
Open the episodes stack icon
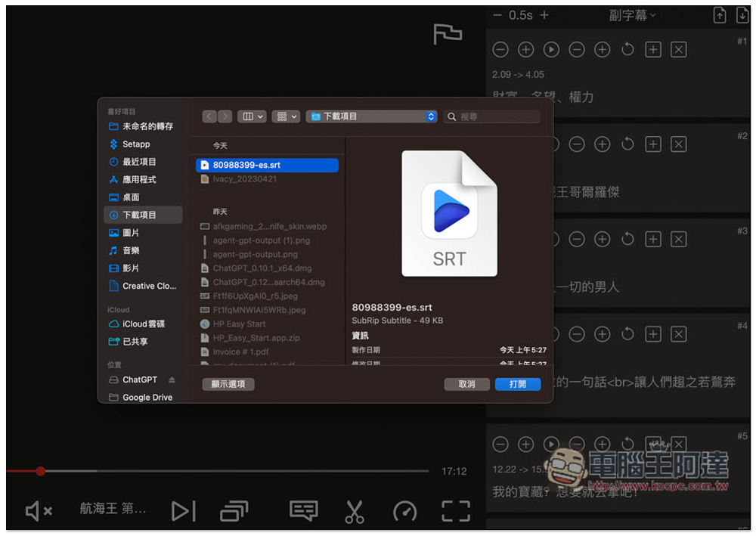coord(234,511)
